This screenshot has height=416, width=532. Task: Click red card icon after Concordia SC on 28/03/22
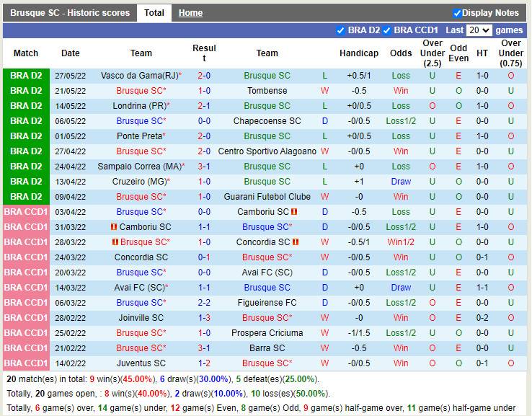click(296, 242)
